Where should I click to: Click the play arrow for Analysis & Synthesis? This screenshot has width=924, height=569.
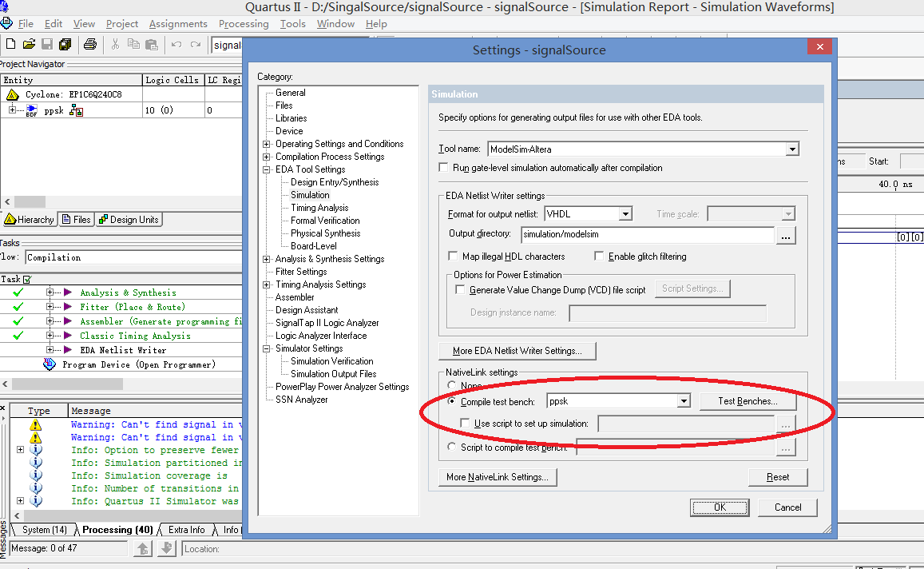pyautogui.click(x=68, y=292)
